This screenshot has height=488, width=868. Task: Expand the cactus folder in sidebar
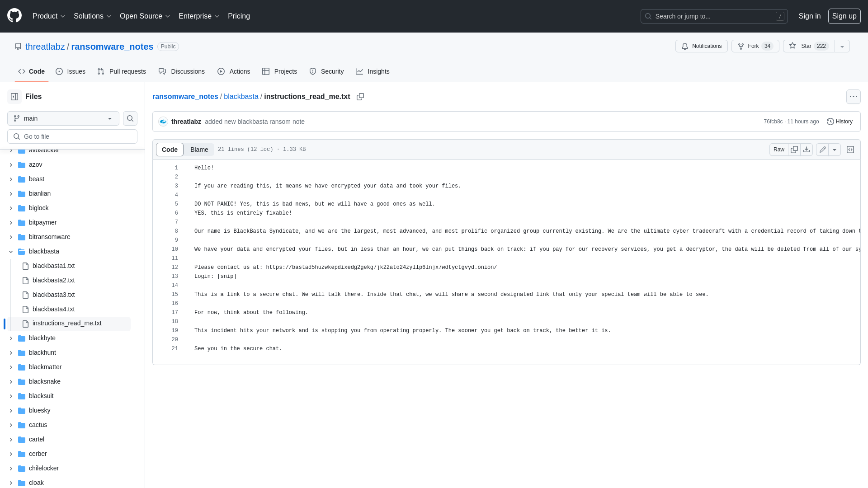click(10, 425)
